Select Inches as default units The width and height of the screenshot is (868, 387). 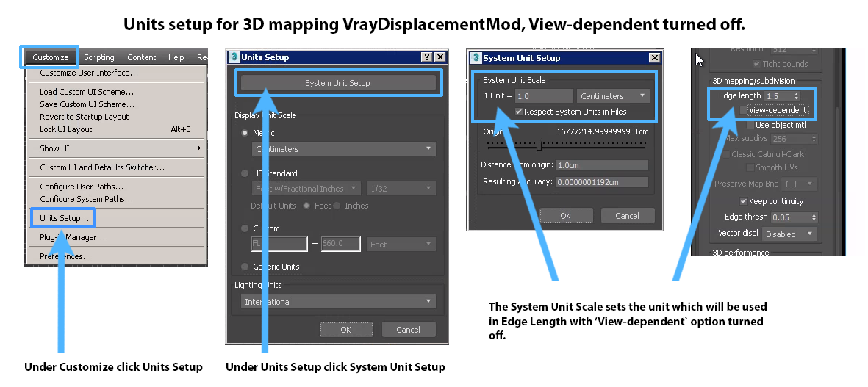coord(337,206)
